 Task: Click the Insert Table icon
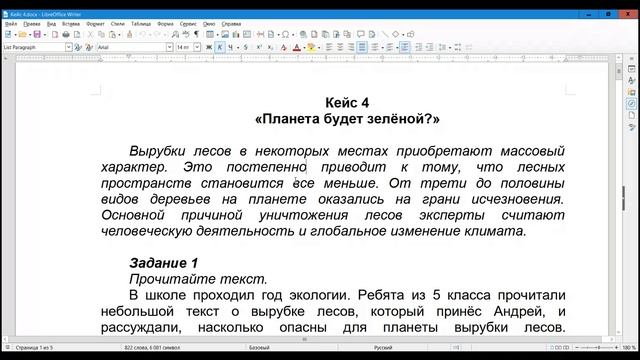click(210, 35)
